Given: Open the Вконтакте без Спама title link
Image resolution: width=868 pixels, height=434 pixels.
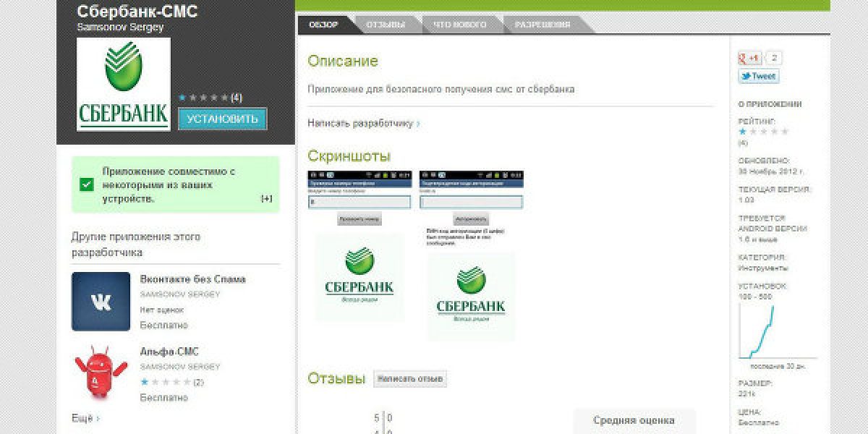Looking at the screenshot, I should point(192,279).
